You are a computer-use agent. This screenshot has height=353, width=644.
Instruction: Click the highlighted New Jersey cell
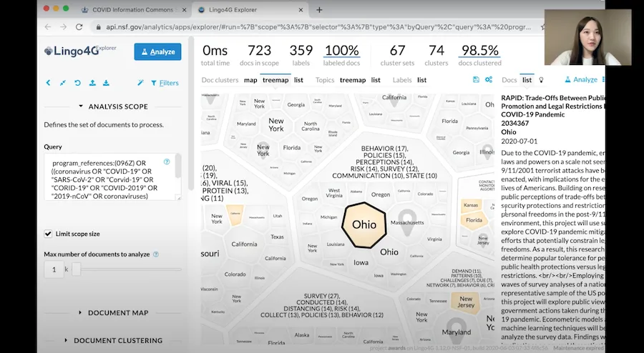(x=466, y=302)
